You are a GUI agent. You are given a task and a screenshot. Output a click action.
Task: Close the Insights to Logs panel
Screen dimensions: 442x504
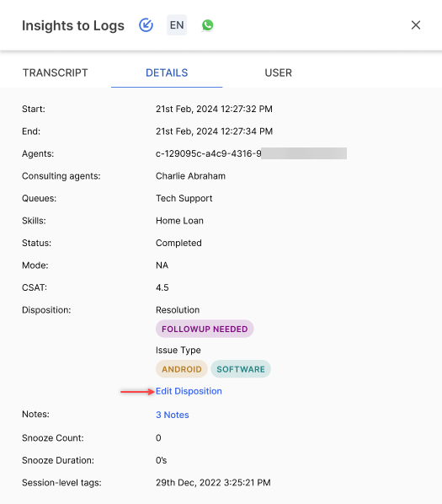(416, 25)
